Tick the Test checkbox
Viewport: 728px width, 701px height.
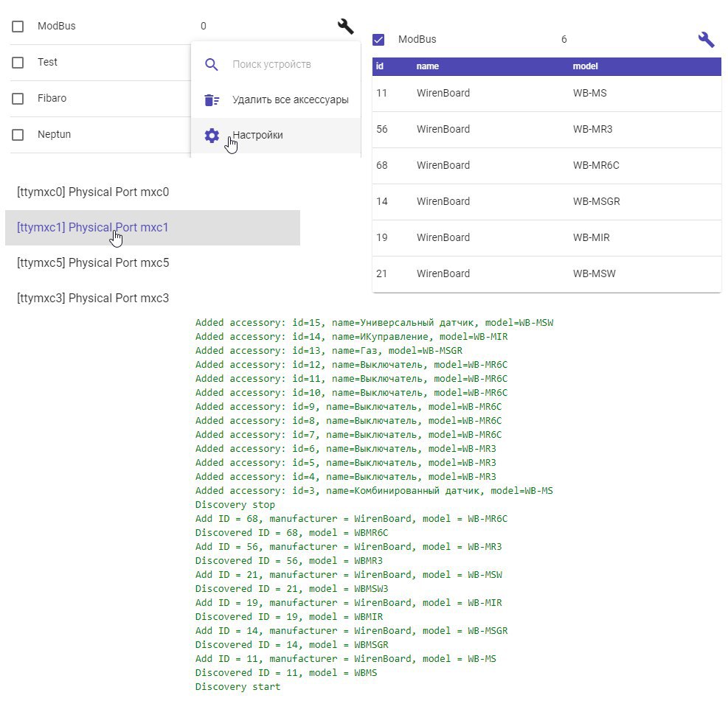[18, 63]
